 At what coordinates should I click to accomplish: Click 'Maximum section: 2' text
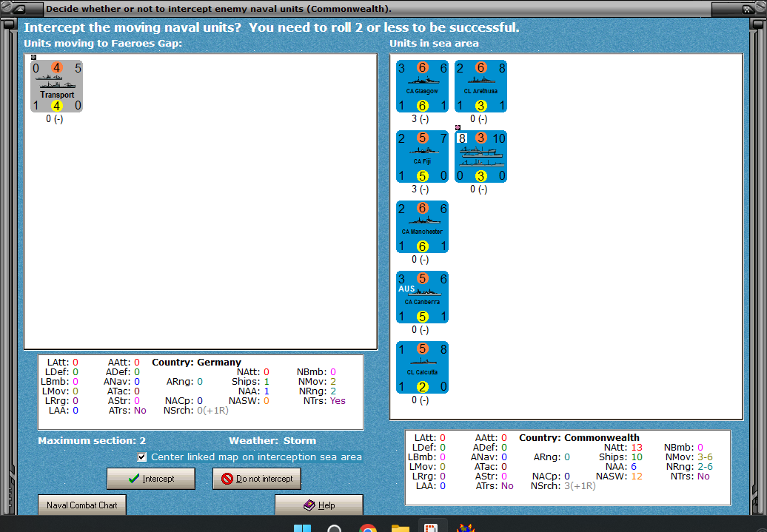pyautogui.click(x=92, y=440)
